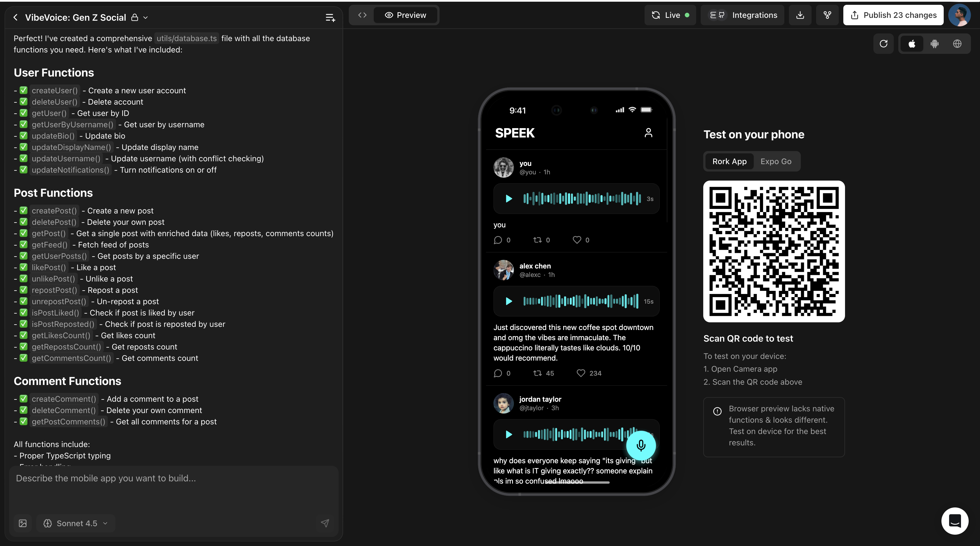Switch to the Expo Go tab
The height and width of the screenshot is (546, 980).
776,161
